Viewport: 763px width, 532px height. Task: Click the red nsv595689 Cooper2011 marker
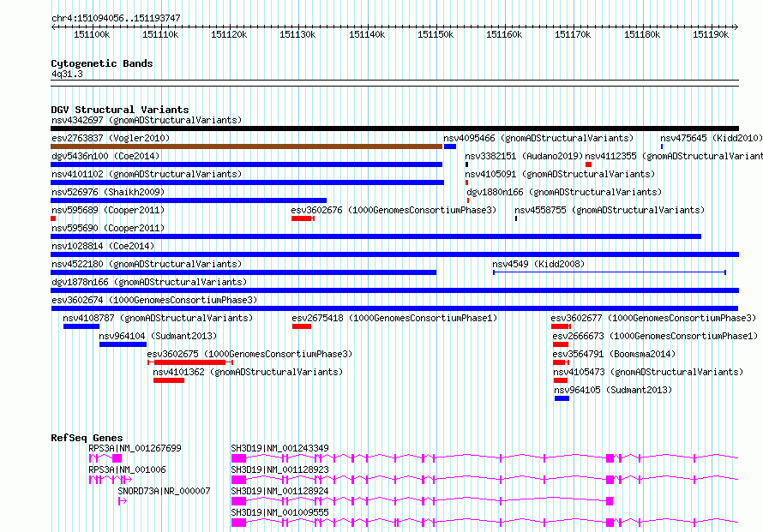pos(53,218)
